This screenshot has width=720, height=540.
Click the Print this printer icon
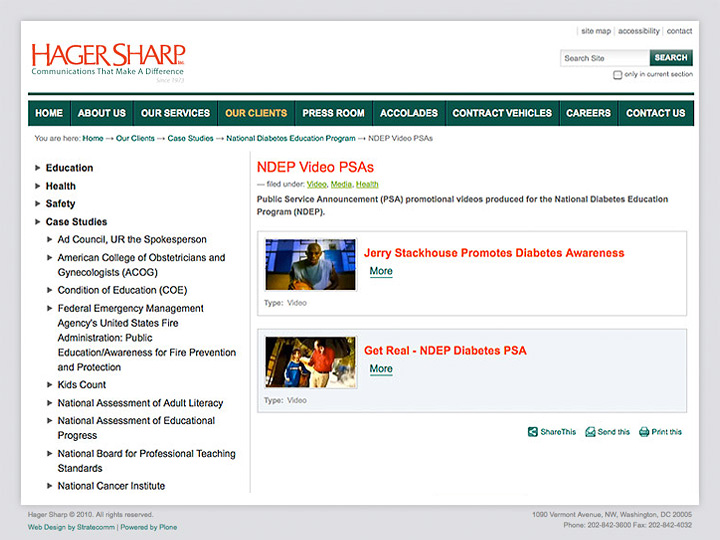pyautogui.click(x=645, y=432)
